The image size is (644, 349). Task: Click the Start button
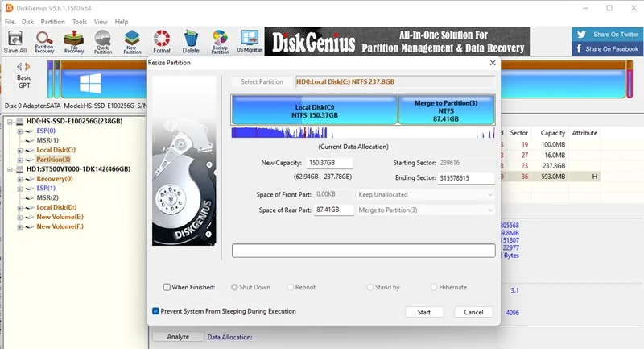[424, 312]
